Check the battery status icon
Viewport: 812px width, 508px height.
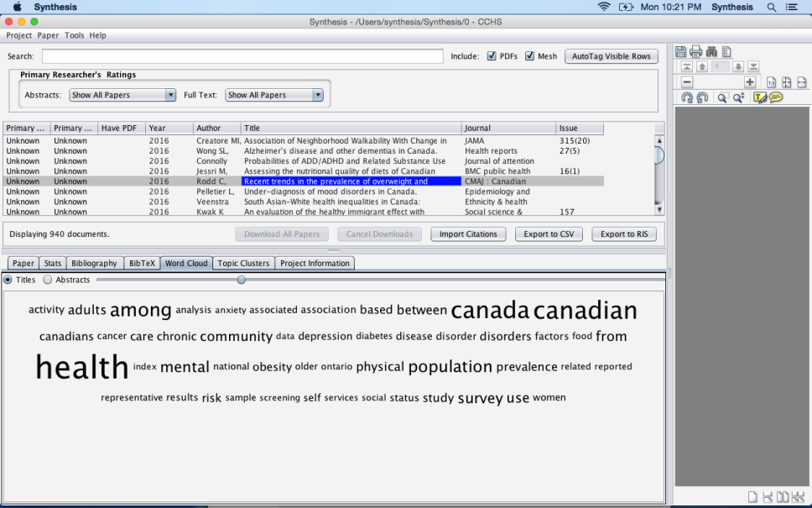[x=626, y=8]
